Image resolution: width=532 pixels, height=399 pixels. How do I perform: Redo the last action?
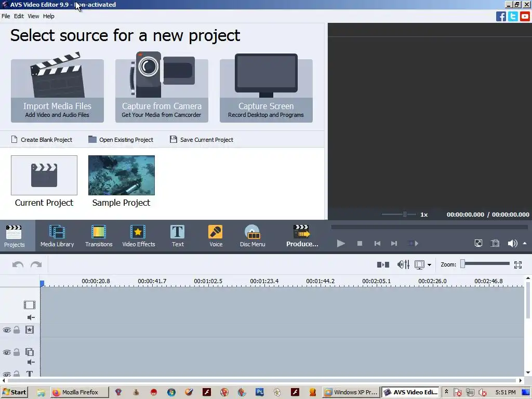[x=36, y=264]
